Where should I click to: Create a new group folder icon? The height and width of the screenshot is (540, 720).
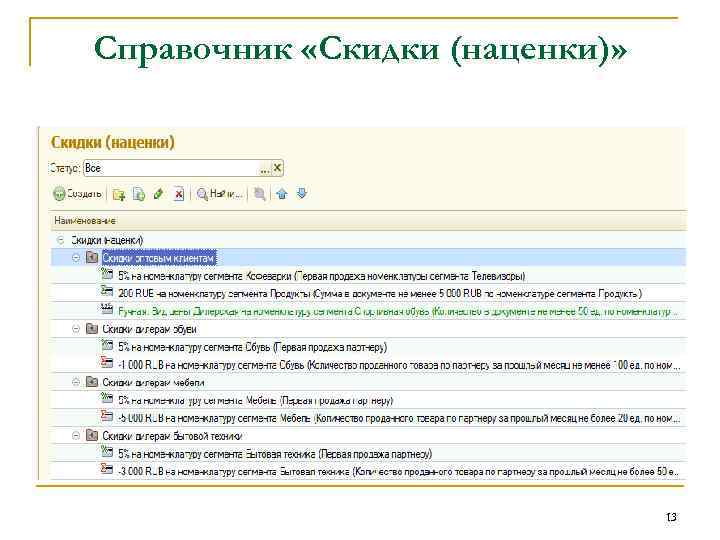(119, 194)
